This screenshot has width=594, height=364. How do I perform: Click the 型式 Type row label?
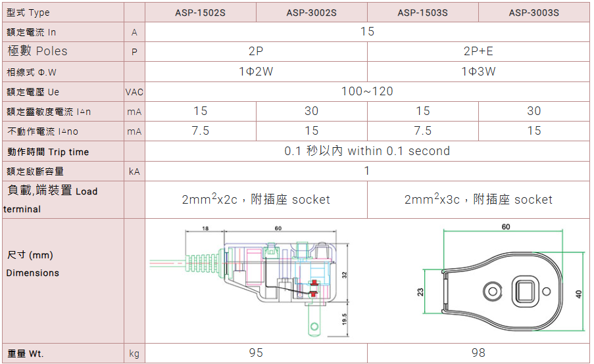point(28,12)
